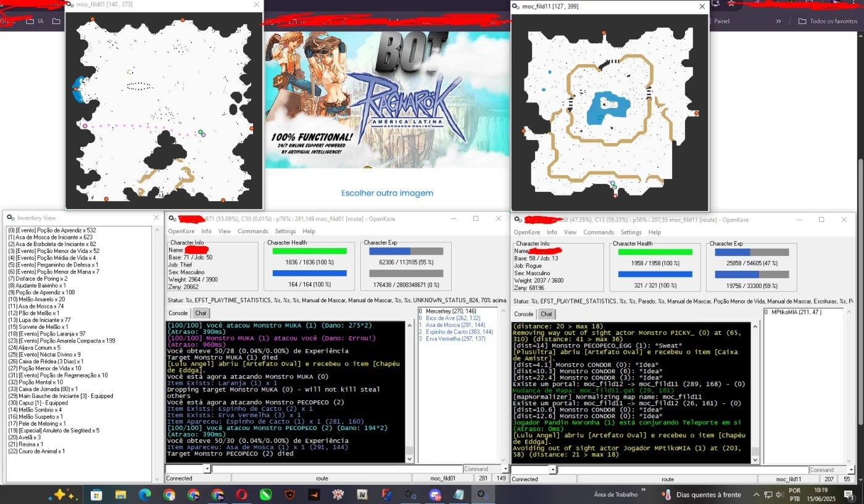
Task: Click the blue SP bar of the Rogue character
Action: pyautogui.click(x=655, y=274)
